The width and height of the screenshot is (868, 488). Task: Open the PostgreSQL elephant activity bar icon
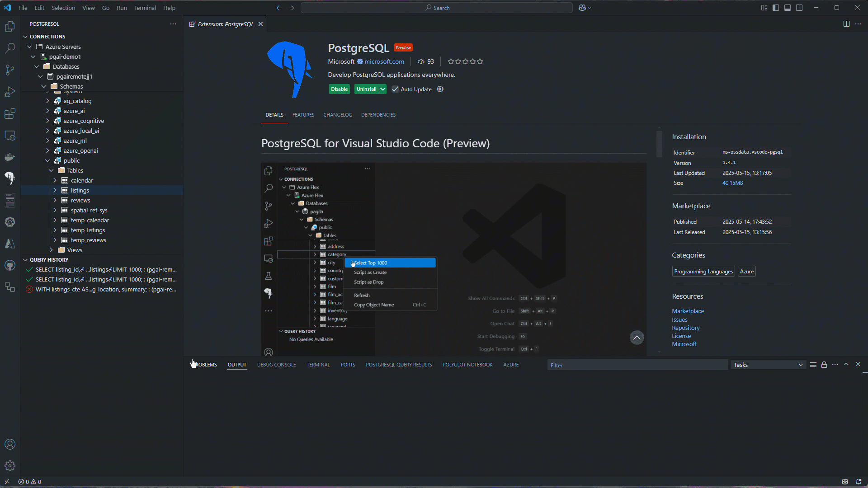click(x=10, y=178)
